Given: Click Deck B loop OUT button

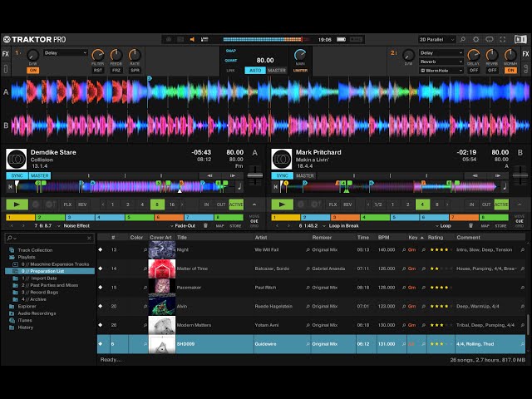Looking at the screenshot, I should point(486,204).
